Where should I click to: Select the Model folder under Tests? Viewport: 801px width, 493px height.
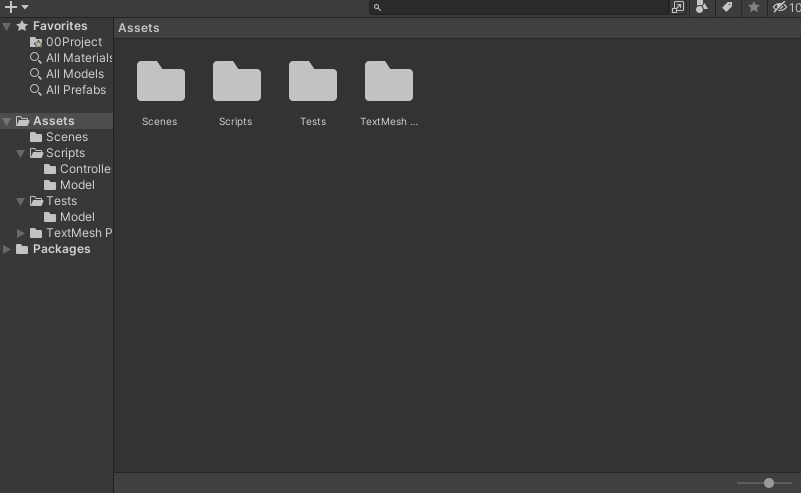[77, 217]
